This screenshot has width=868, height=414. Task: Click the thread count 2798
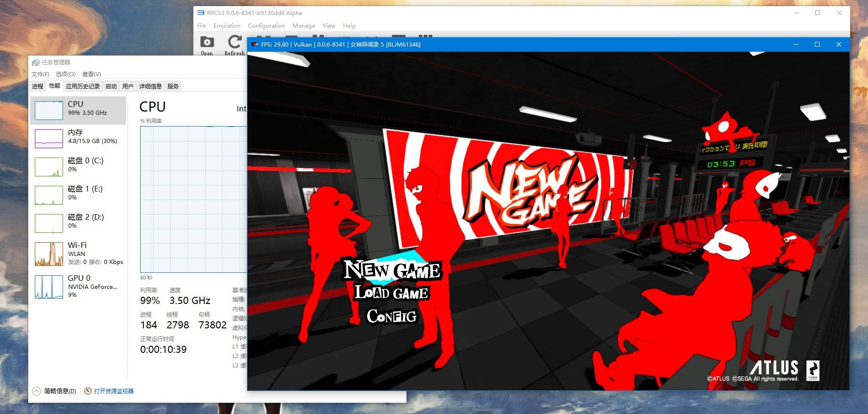tap(178, 325)
